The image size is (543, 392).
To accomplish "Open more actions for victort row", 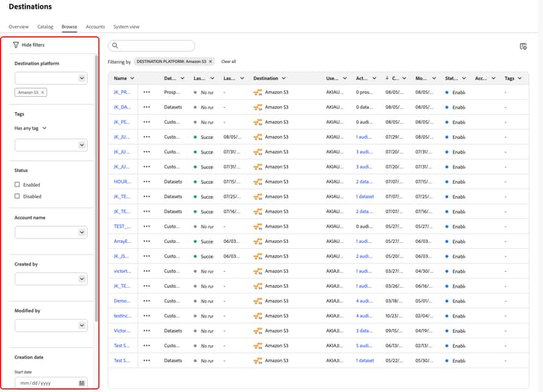I will coord(147,271).
